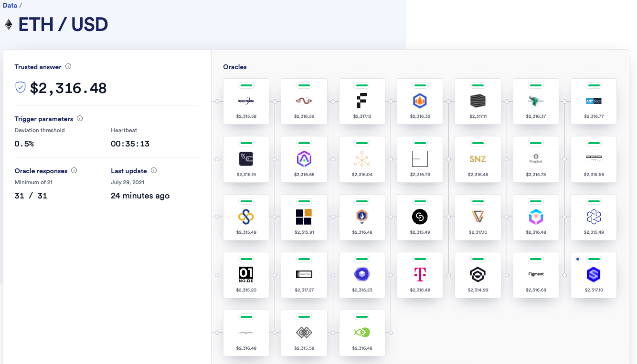Click the price $2,315.91

click(304, 232)
